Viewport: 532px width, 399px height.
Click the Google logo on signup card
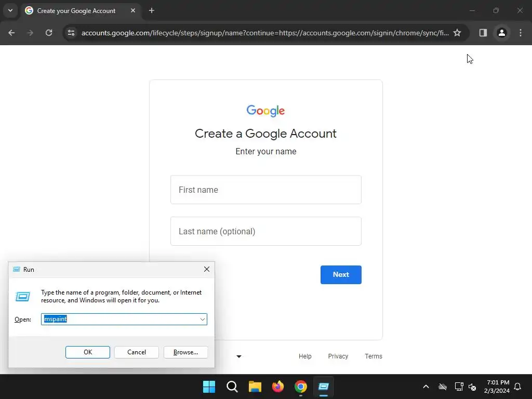pos(265,111)
